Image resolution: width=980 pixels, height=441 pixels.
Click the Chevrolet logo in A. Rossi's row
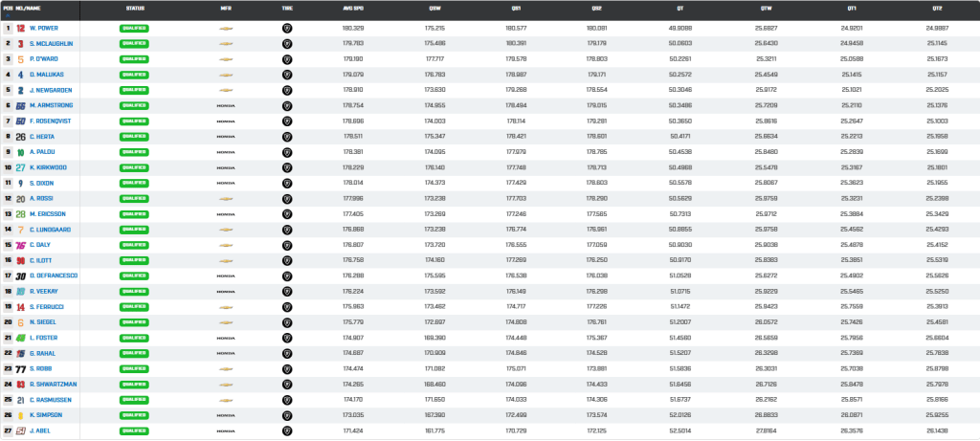click(x=226, y=199)
